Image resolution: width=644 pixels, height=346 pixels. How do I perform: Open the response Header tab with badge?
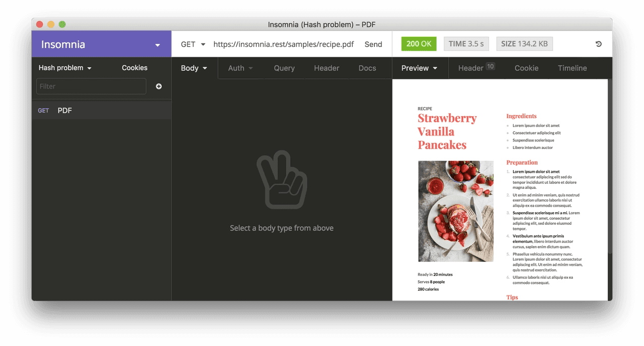tap(475, 68)
